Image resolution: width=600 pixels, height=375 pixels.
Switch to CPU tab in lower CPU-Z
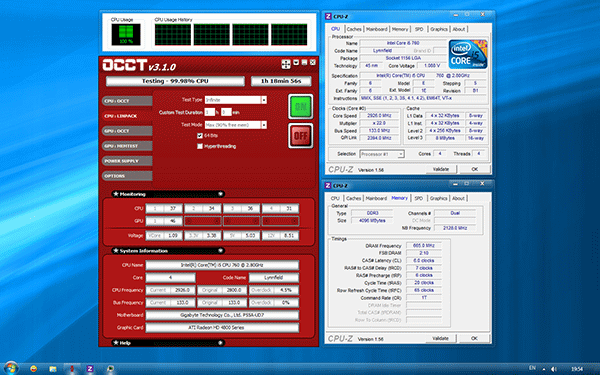pyautogui.click(x=335, y=198)
